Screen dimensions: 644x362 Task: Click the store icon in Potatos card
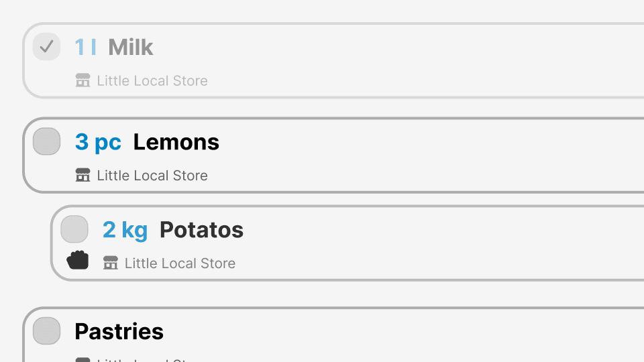tap(111, 263)
